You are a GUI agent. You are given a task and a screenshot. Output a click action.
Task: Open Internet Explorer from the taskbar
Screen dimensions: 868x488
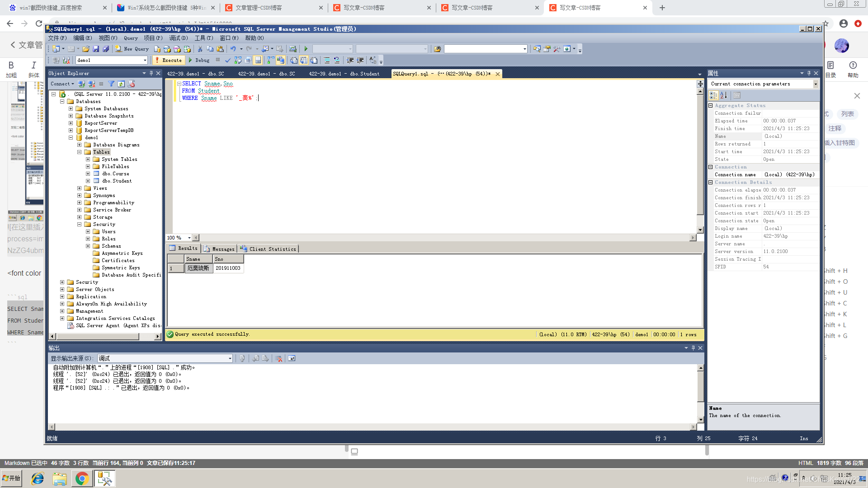click(38, 479)
